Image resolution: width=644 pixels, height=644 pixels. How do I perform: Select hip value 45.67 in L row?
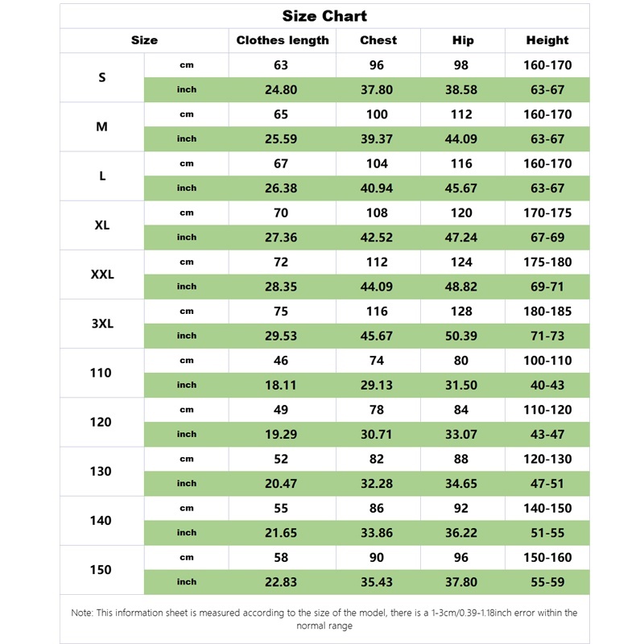pos(461,188)
